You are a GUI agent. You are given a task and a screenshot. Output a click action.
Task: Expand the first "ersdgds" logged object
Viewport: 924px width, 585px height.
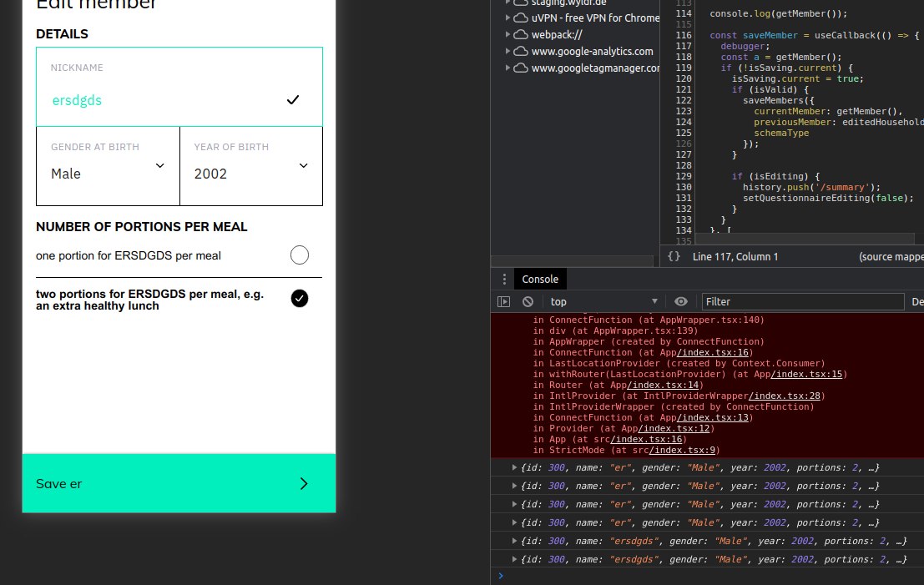(x=514, y=541)
